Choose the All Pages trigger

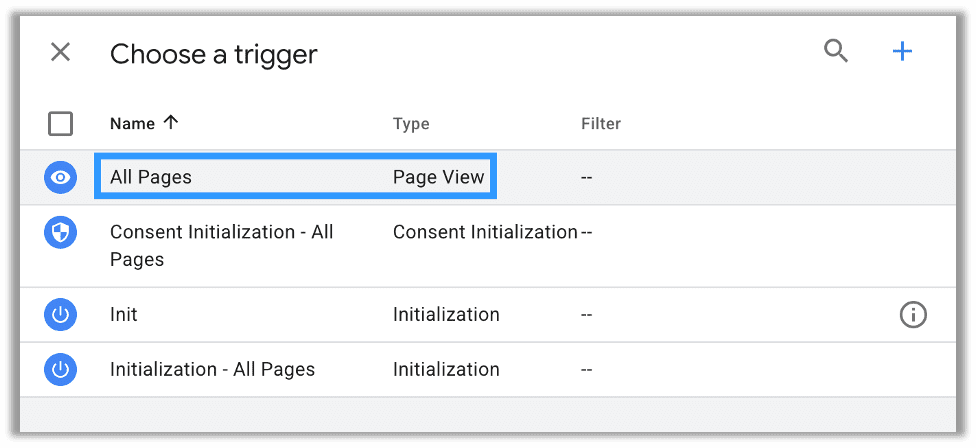tap(151, 177)
